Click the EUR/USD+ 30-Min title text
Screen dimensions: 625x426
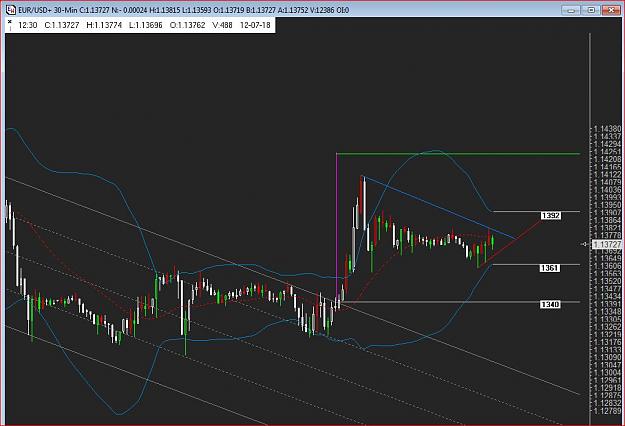48,10
